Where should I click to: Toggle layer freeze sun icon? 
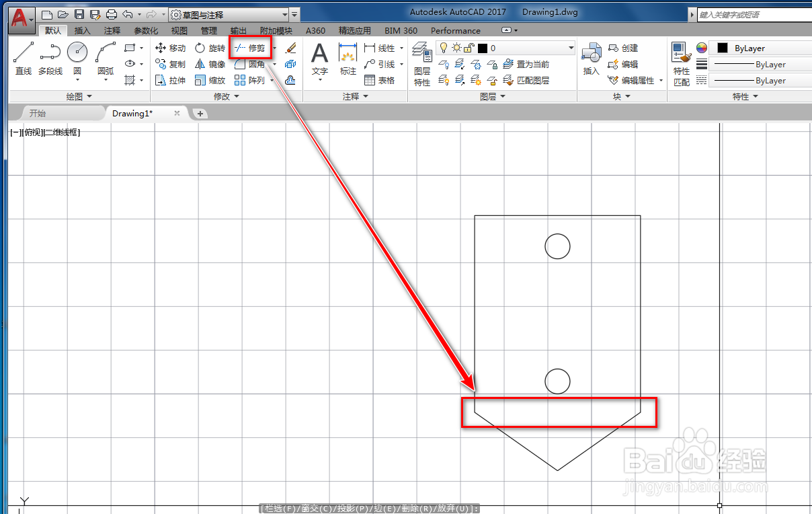456,48
